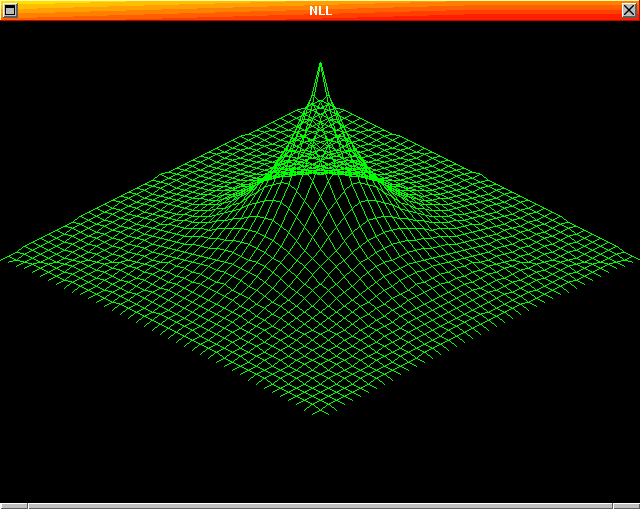640x509 pixels.
Task: Click the NLL title bar text
Action: (320, 11)
